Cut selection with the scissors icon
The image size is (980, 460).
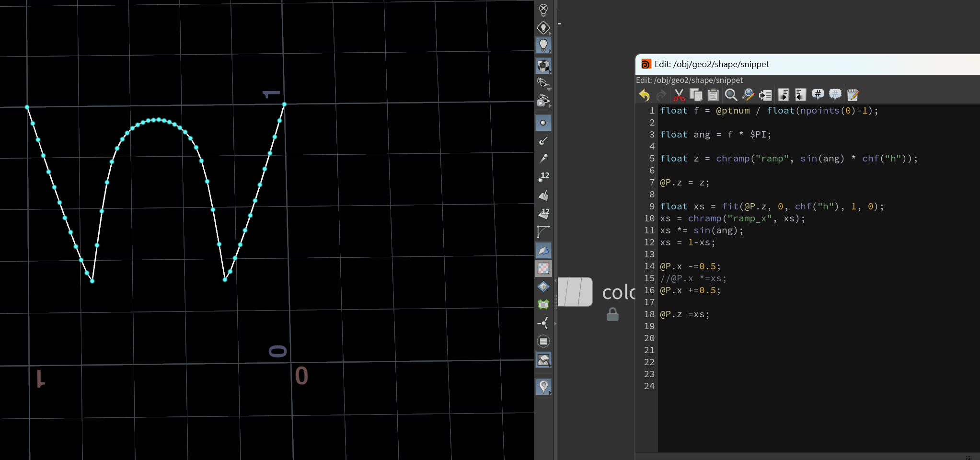[x=679, y=95]
